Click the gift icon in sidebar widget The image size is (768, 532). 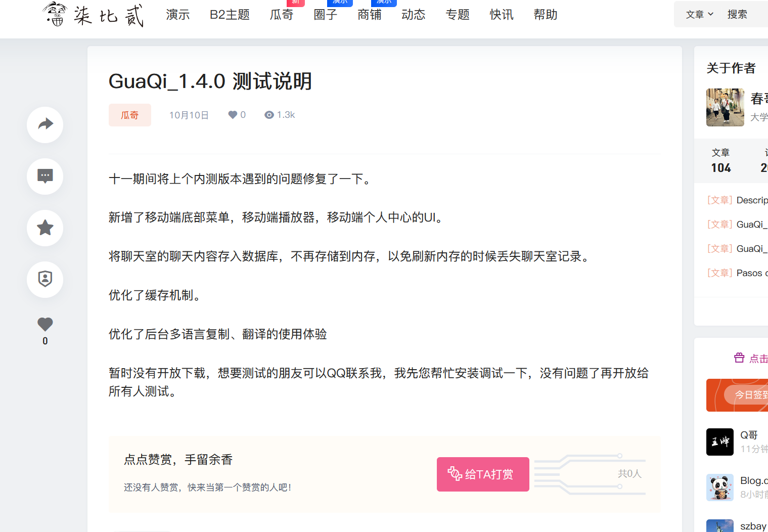(x=739, y=358)
